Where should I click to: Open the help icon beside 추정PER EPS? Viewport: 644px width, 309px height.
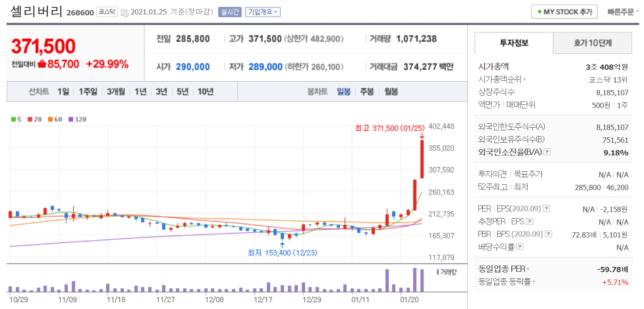(529, 221)
